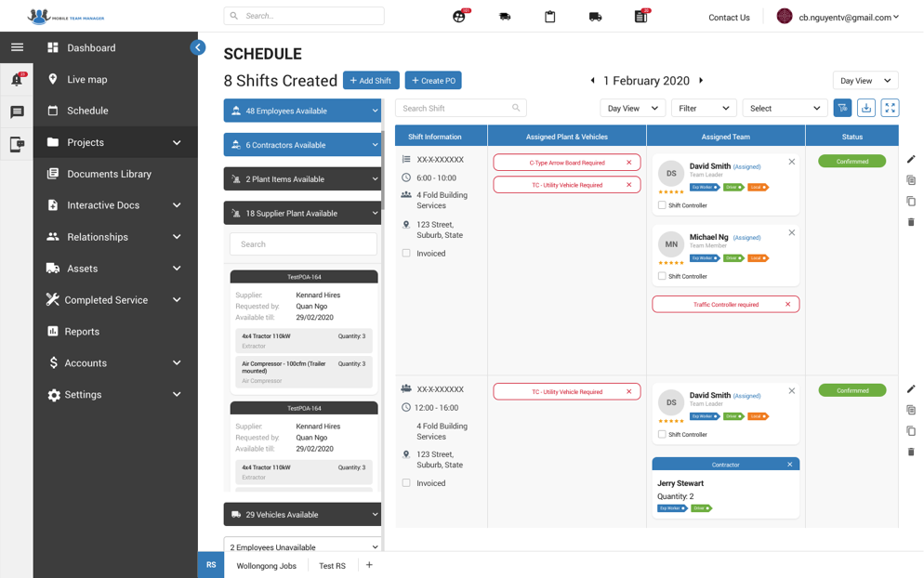The width and height of the screenshot is (924, 578).
Task: Click the Create PO button
Action: (433, 81)
